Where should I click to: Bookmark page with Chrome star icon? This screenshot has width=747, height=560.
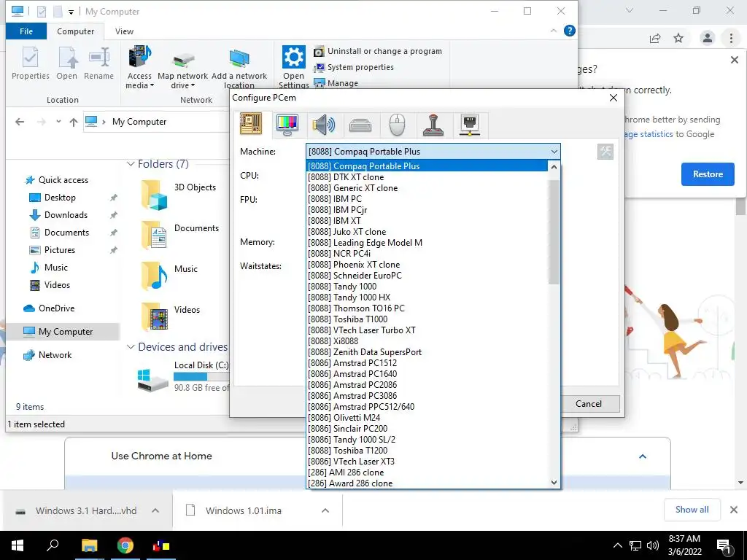tap(678, 39)
